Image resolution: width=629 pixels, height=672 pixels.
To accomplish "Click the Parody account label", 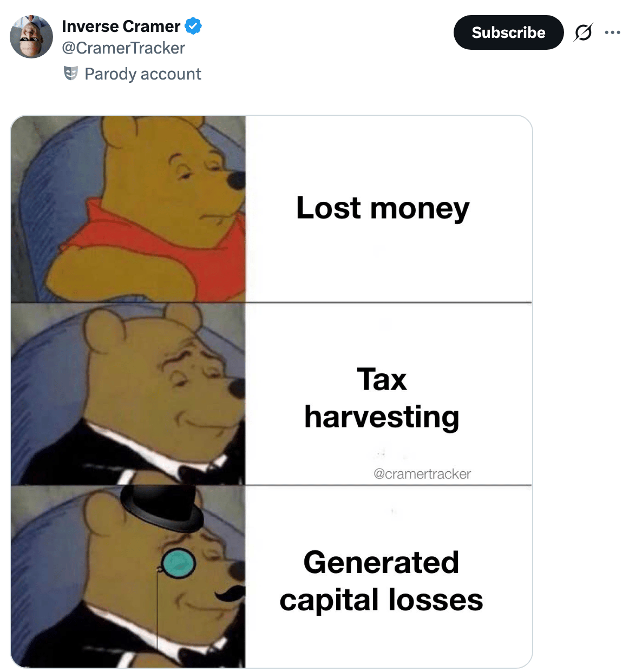I will pos(143,74).
